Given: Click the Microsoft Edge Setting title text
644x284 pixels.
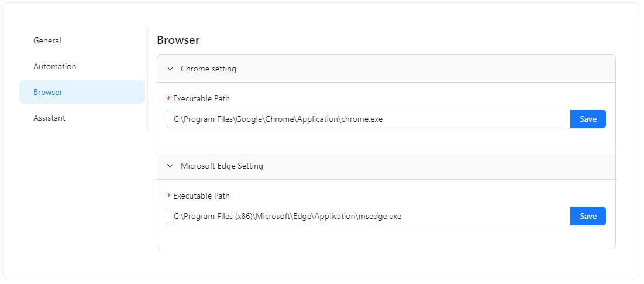Looking at the screenshot, I should point(222,166).
